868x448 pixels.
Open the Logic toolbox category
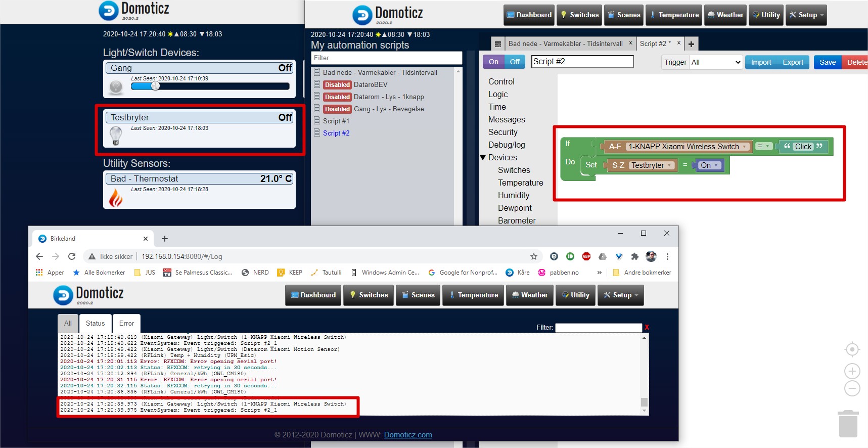pyautogui.click(x=498, y=94)
